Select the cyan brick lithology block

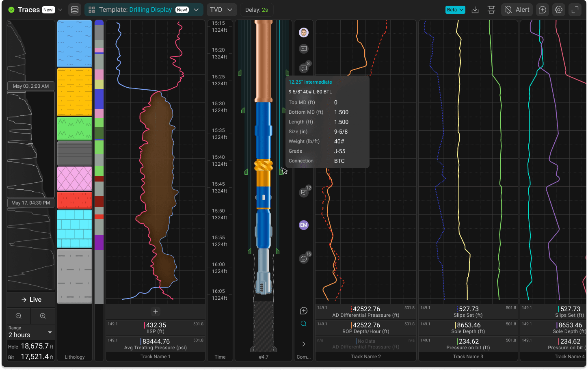point(75,229)
